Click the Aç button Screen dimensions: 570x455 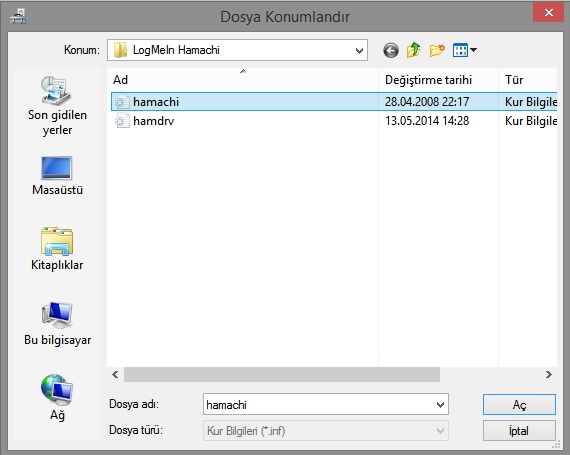coord(519,404)
